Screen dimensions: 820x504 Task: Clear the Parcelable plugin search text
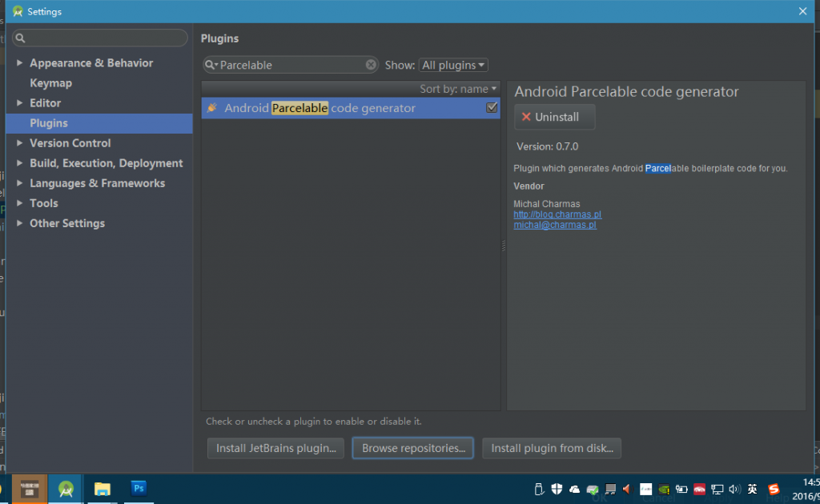tap(371, 65)
